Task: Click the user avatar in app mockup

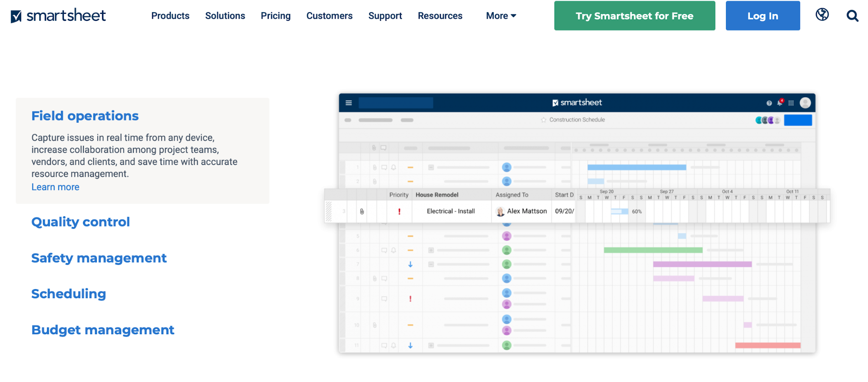Action: [805, 102]
